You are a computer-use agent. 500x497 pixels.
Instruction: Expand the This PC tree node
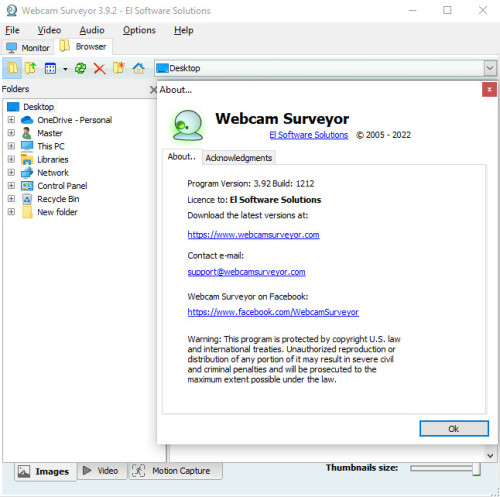(x=11, y=146)
